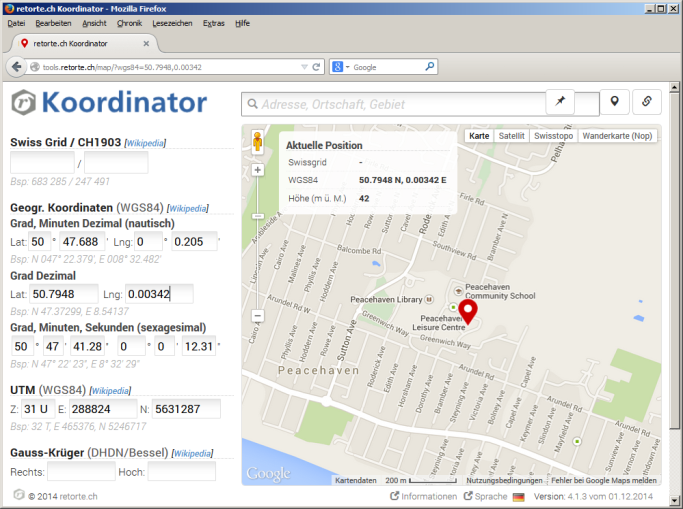
Task: Click the Sprache link
Action: coord(486,496)
